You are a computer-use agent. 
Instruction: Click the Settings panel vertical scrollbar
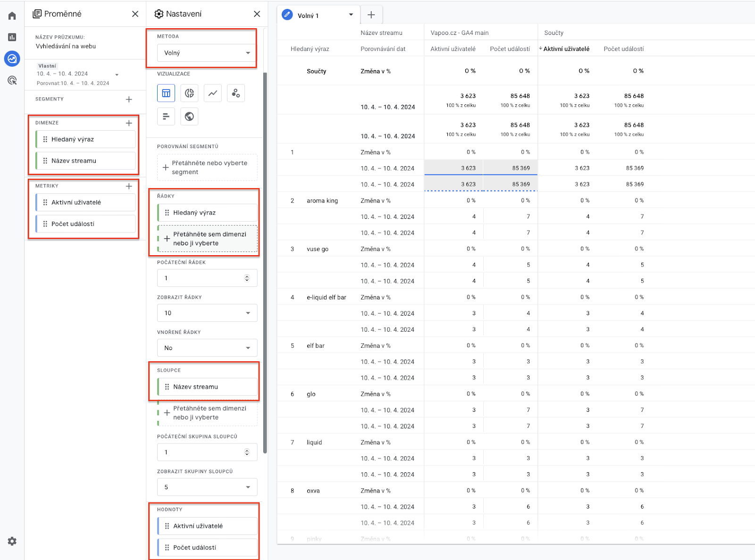click(265, 263)
